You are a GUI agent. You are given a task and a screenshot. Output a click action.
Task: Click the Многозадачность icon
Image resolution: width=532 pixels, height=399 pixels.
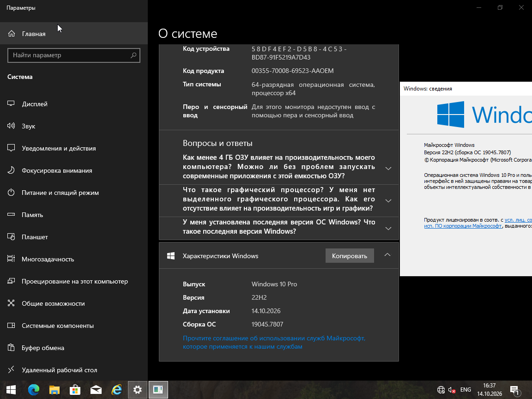click(x=11, y=259)
